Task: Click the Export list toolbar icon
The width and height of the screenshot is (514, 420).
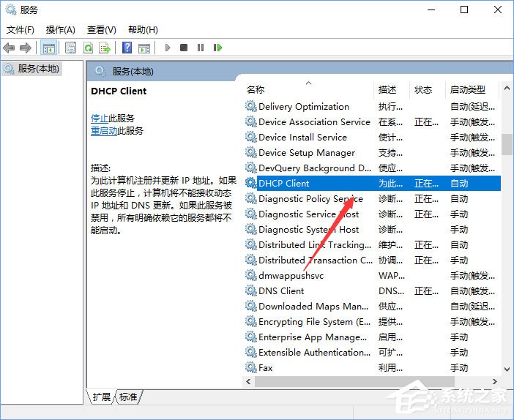Action: (105, 48)
